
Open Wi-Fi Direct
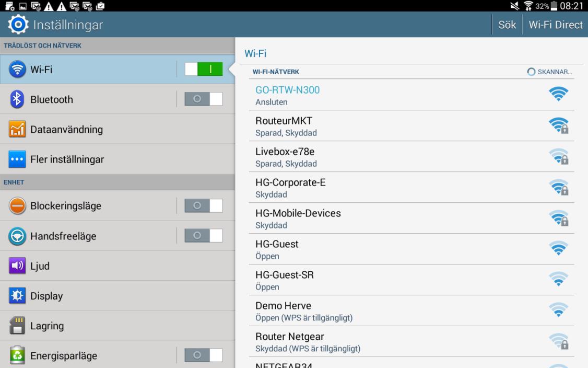(x=556, y=25)
